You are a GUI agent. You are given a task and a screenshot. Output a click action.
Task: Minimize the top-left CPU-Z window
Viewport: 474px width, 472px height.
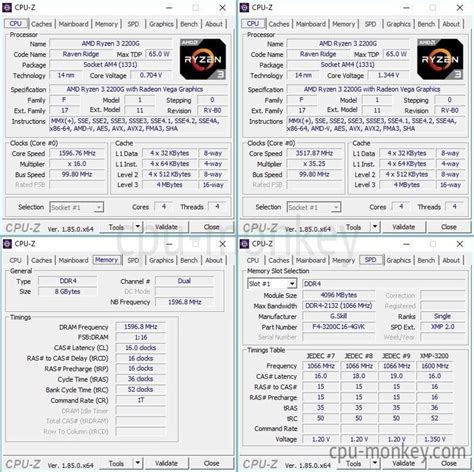click(x=169, y=8)
